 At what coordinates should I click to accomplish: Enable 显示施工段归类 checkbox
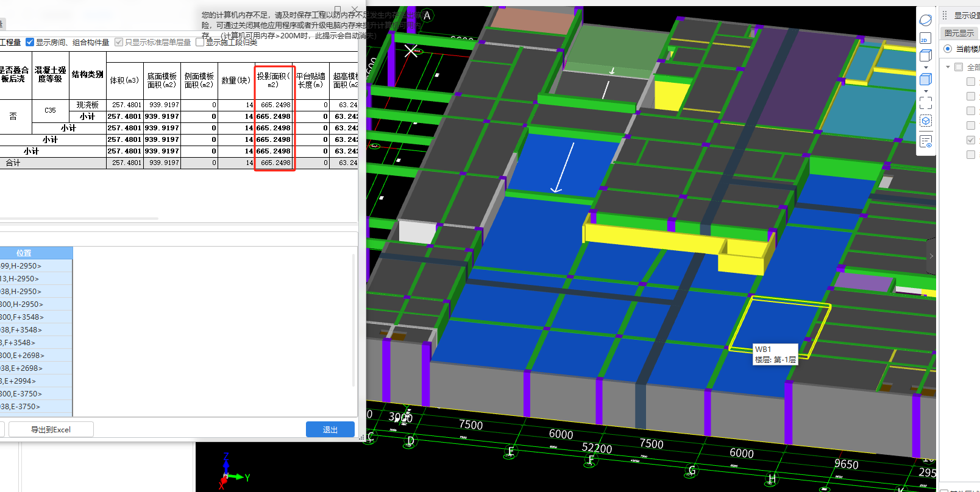click(200, 42)
